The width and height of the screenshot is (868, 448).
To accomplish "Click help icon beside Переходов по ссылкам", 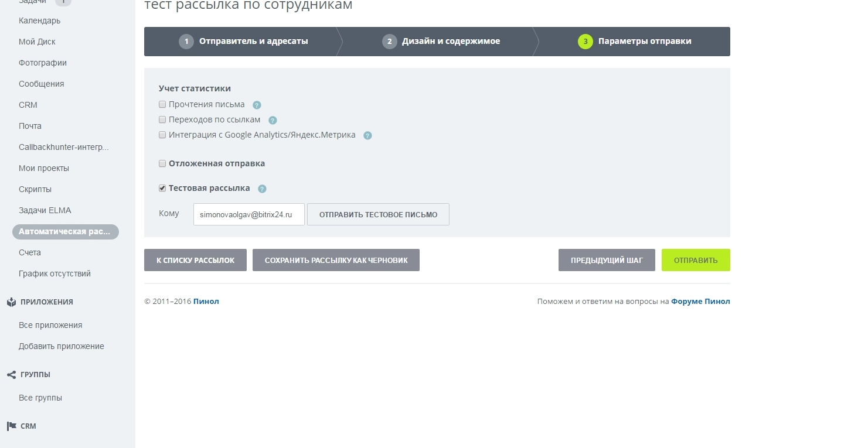I will tap(273, 121).
